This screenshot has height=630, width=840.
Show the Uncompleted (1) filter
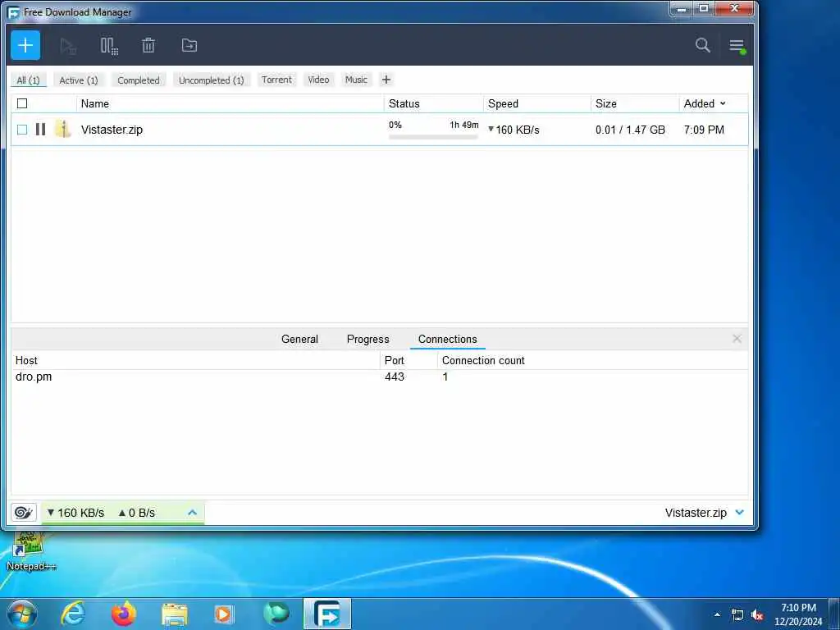tap(212, 80)
